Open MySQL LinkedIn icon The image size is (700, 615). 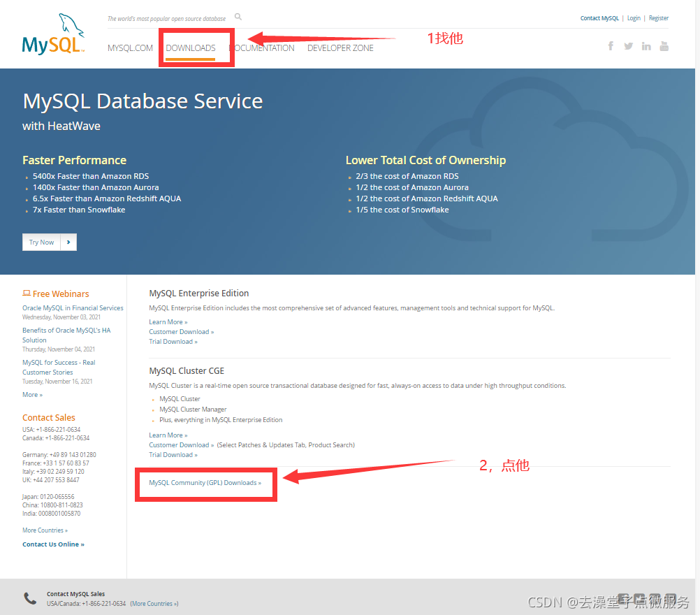click(646, 46)
